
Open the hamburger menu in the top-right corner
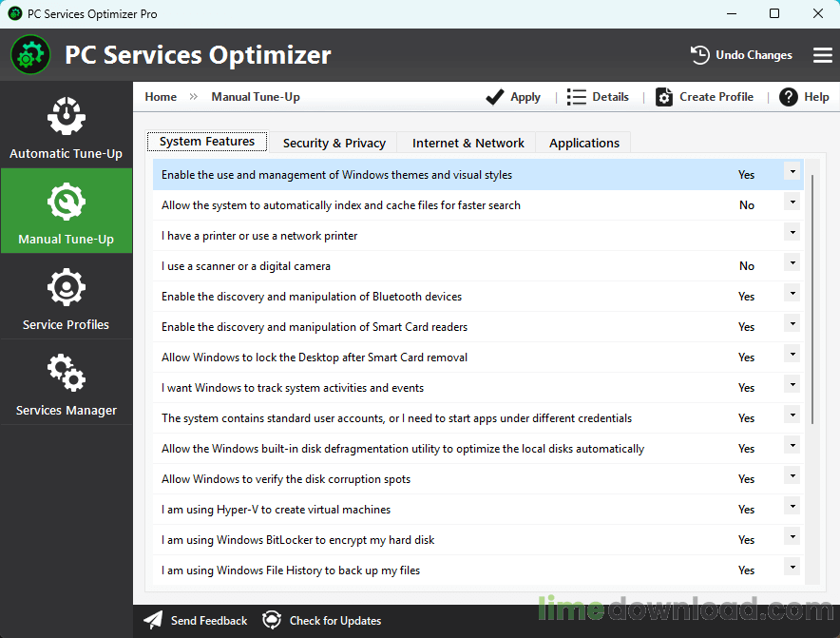(x=823, y=55)
